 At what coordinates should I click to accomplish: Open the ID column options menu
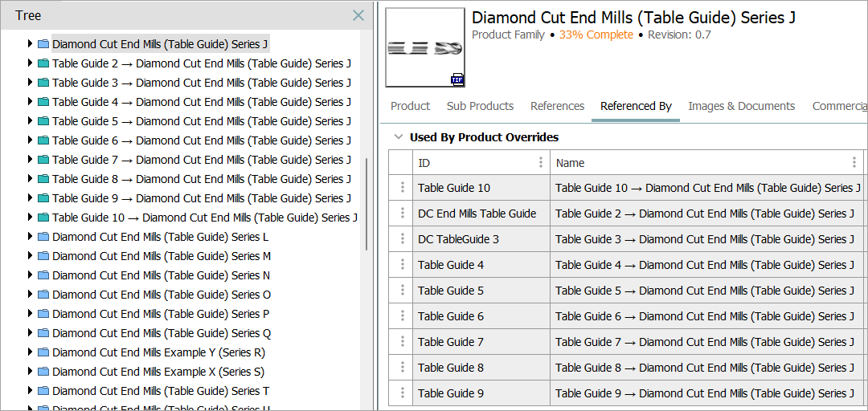(x=541, y=162)
